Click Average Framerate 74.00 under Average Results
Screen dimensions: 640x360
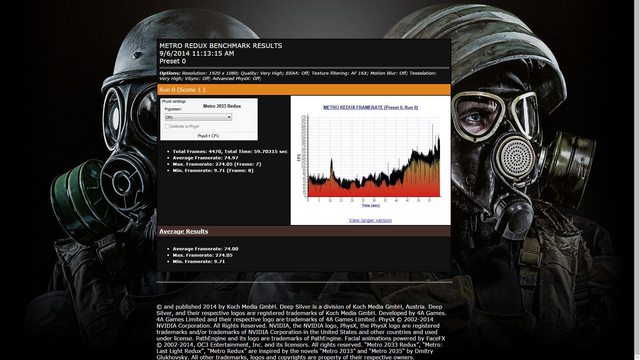click(205, 249)
